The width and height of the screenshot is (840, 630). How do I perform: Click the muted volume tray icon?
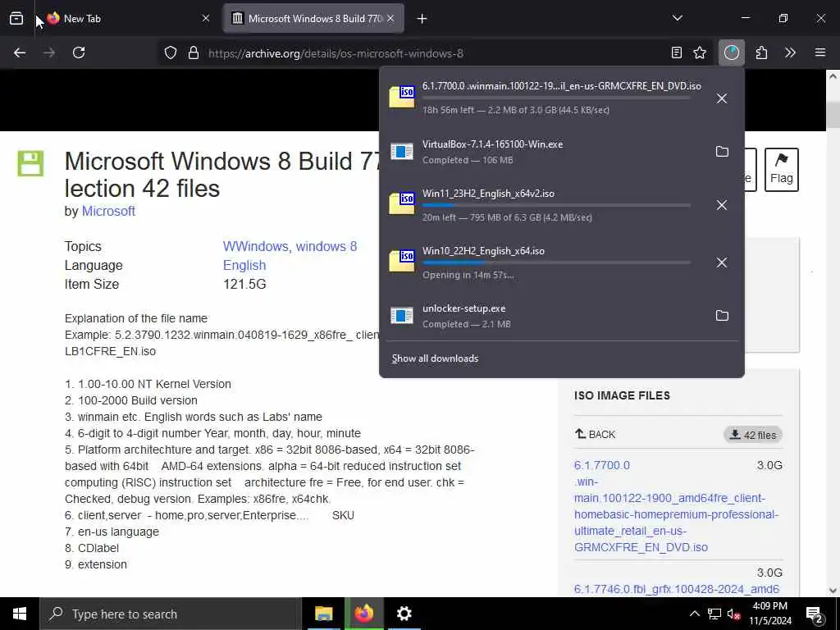(734, 614)
